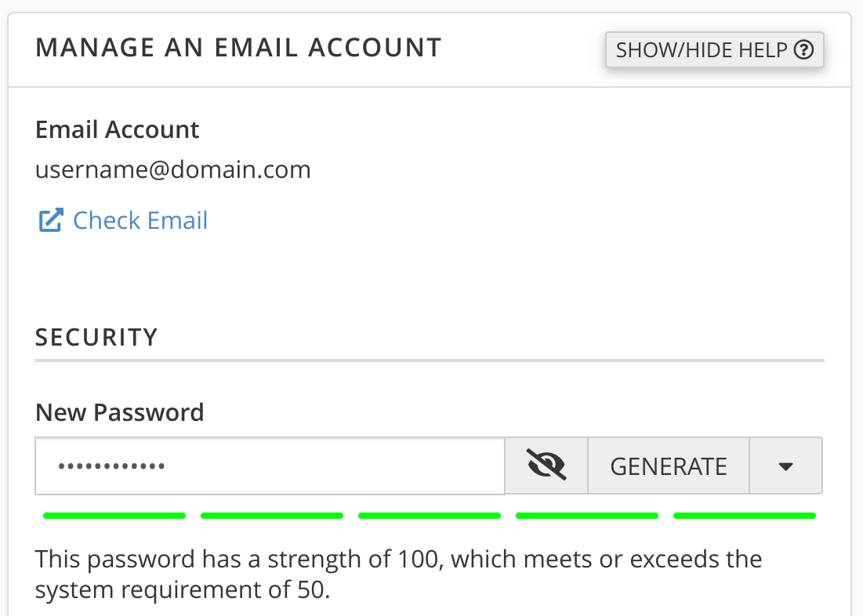The width and height of the screenshot is (863, 616).
Task: Click the MANAGE AN EMAIL ACCOUNT title
Action: click(x=238, y=48)
